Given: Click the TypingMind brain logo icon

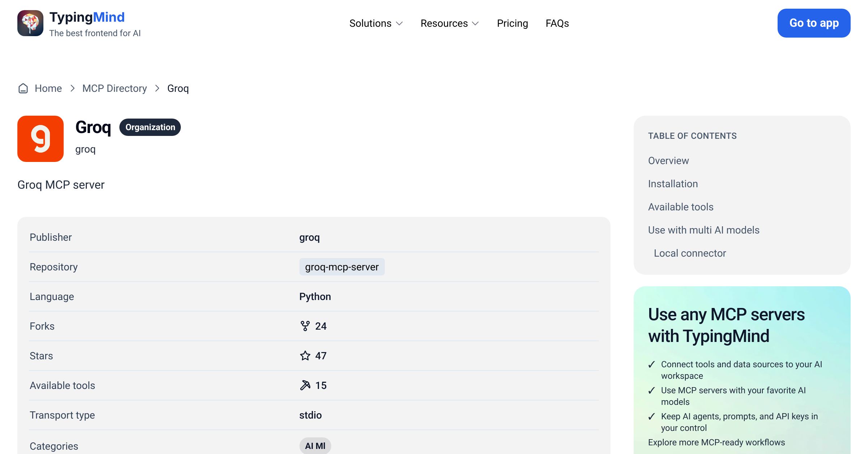Looking at the screenshot, I should (x=30, y=23).
